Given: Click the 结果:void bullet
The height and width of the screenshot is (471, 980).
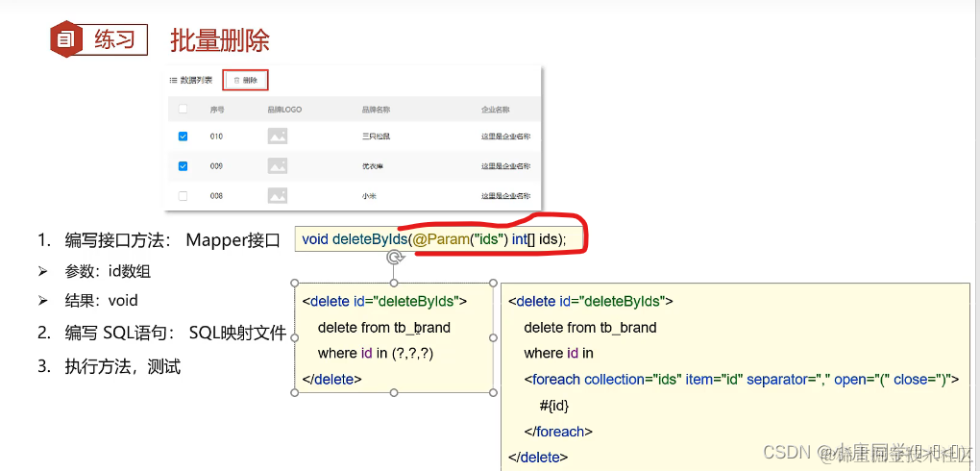Looking at the screenshot, I should (x=87, y=300).
